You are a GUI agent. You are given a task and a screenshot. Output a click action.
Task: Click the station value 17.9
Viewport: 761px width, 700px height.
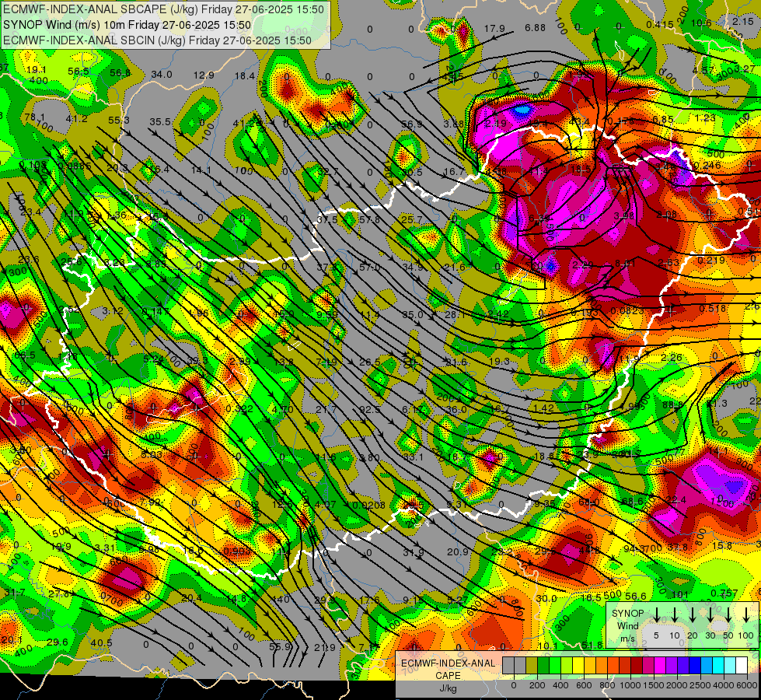(x=494, y=29)
